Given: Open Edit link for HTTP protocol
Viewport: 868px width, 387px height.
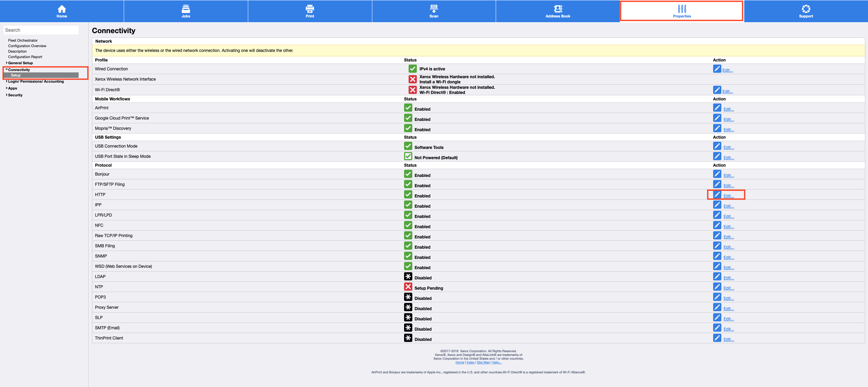Looking at the screenshot, I should click(729, 196).
